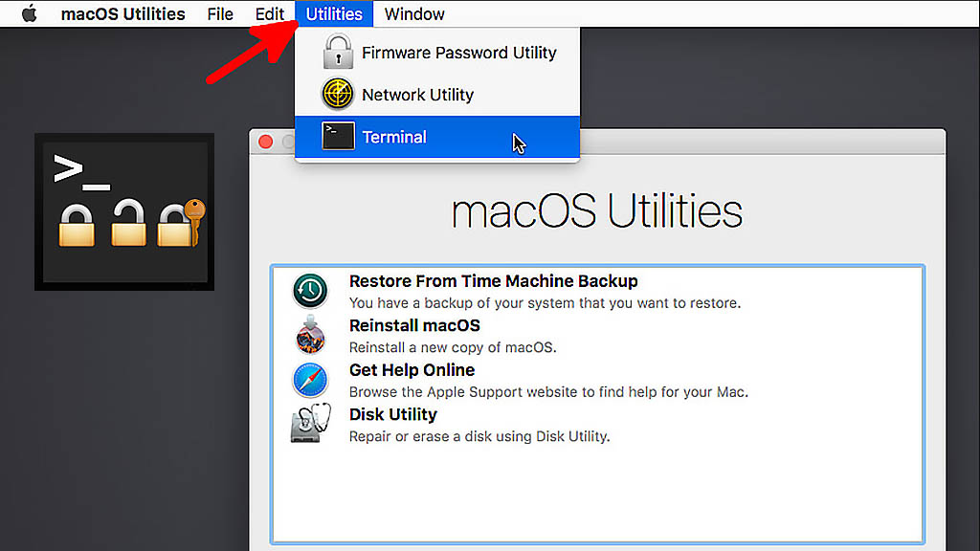Click the Disk Utility stethoscope icon
Image resolution: width=980 pixels, height=551 pixels.
(311, 424)
